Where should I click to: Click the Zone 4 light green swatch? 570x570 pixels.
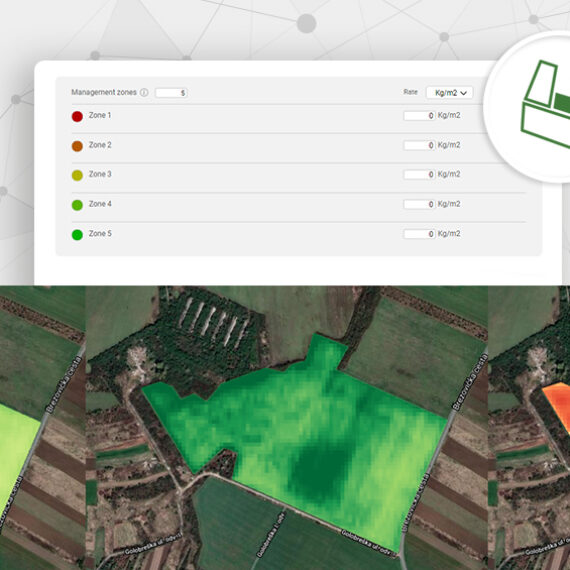(x=77, y=205)
